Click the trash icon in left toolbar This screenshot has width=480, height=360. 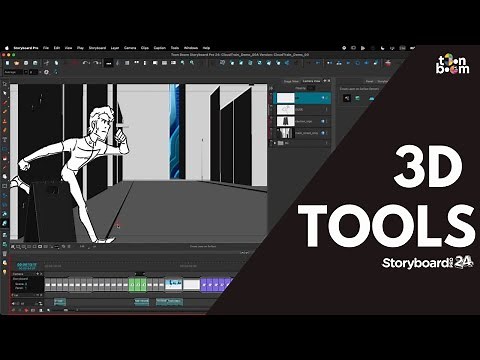(x=5, y=254)
